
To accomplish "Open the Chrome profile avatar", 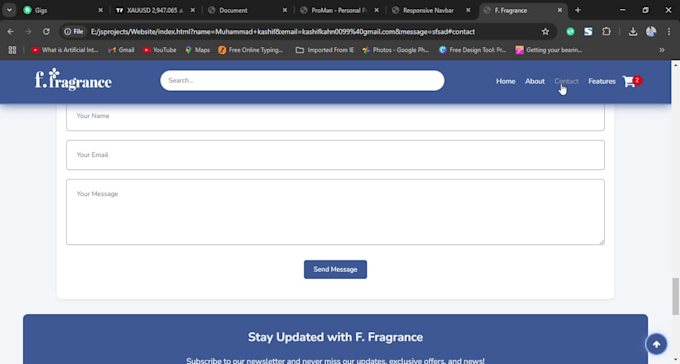I will coord(651,32).
